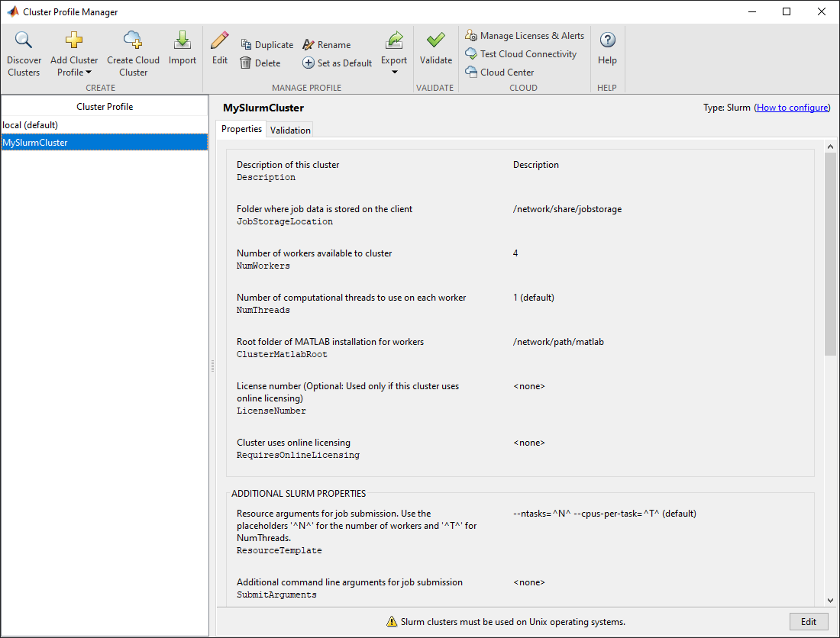Click the NumThreads value 1 (default)
Image resolution: width=840 pixels, height=638 pixels.
click(x=534, y=298)
